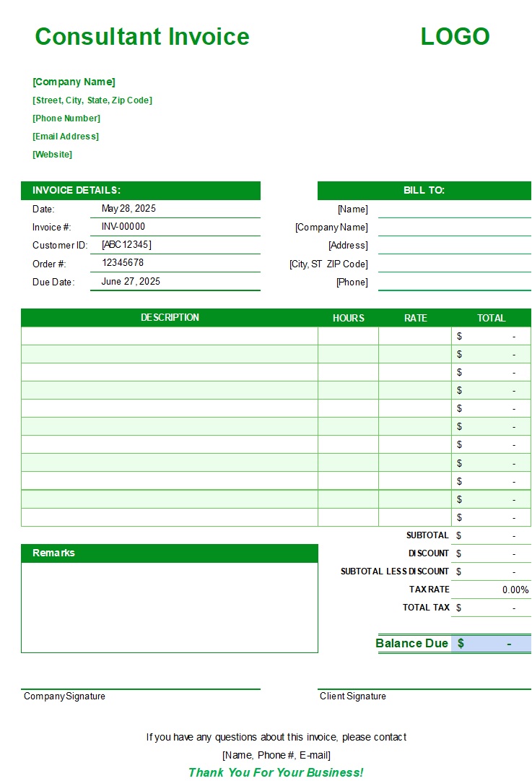Screen dimensions: 532x781
Task: Click the Invoice #: label
Action: pos(52,227)
